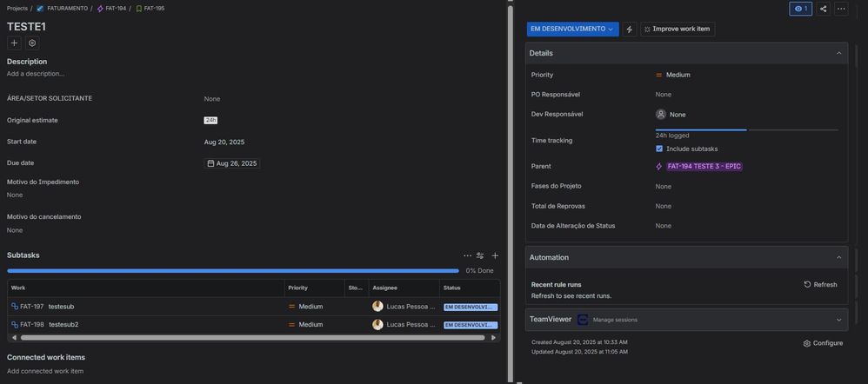The height and width of the screenshot is (384, 868).
Task: Click the Improve work item button
Action: click(678, 29)
